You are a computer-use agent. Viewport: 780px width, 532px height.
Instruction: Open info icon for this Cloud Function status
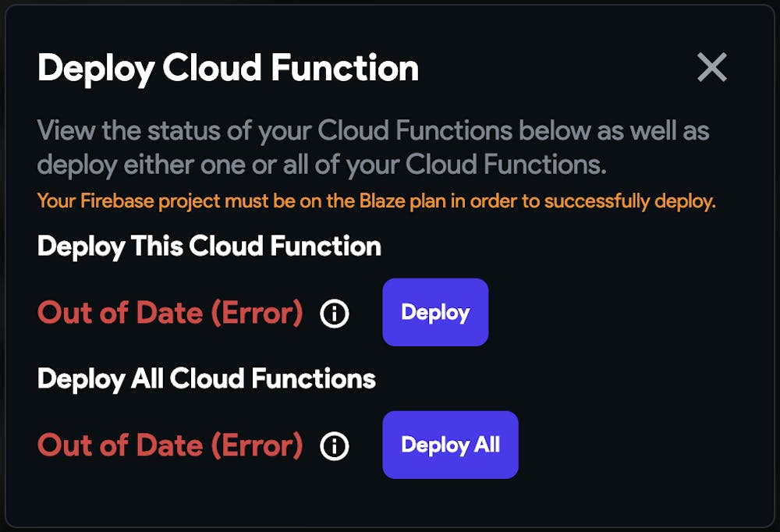[x=335, y=314]
